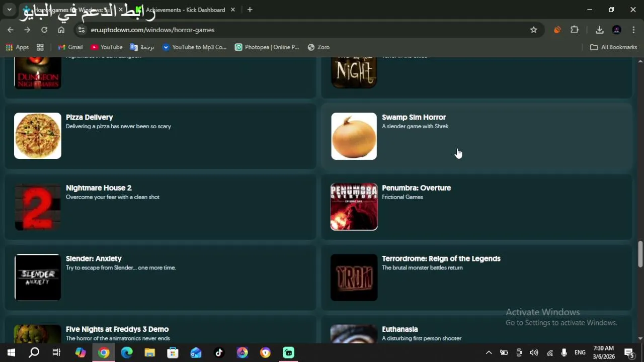Open Windows taskbar search
This screenshot has height=362, width=644.
tap(34, 352)
